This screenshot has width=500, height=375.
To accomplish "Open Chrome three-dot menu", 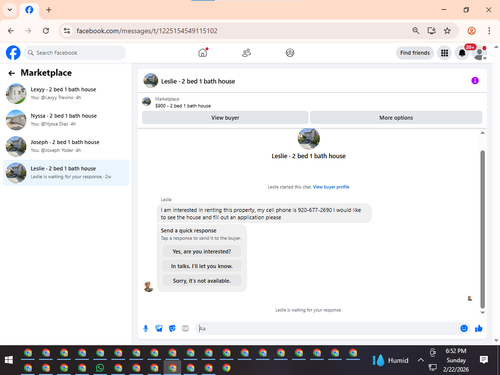I will [x=489, y=31].
